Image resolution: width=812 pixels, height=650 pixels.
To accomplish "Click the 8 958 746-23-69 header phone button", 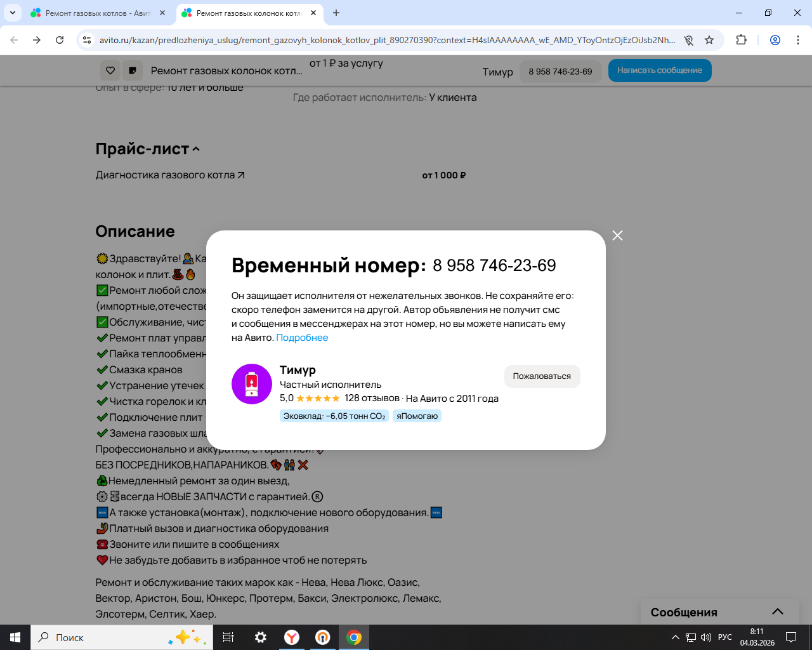I will 560,72.
